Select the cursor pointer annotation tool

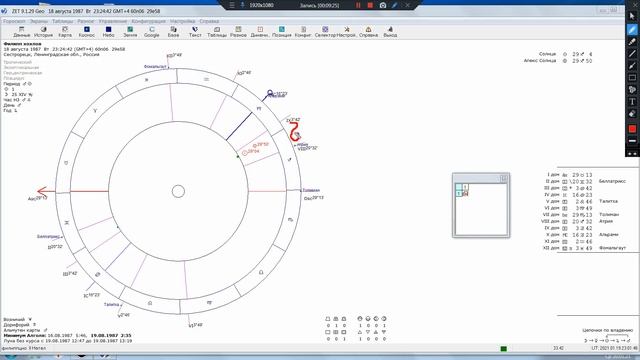coord(632,16)
